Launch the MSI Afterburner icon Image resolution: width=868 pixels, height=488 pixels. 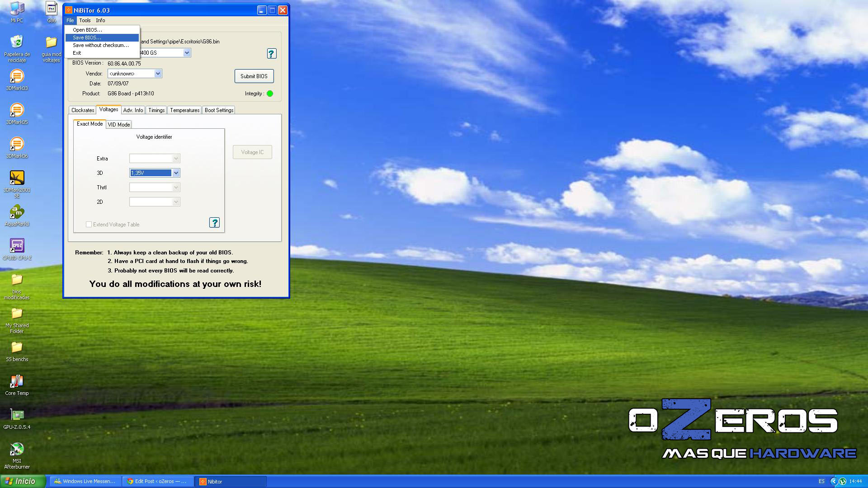point(17,455)
